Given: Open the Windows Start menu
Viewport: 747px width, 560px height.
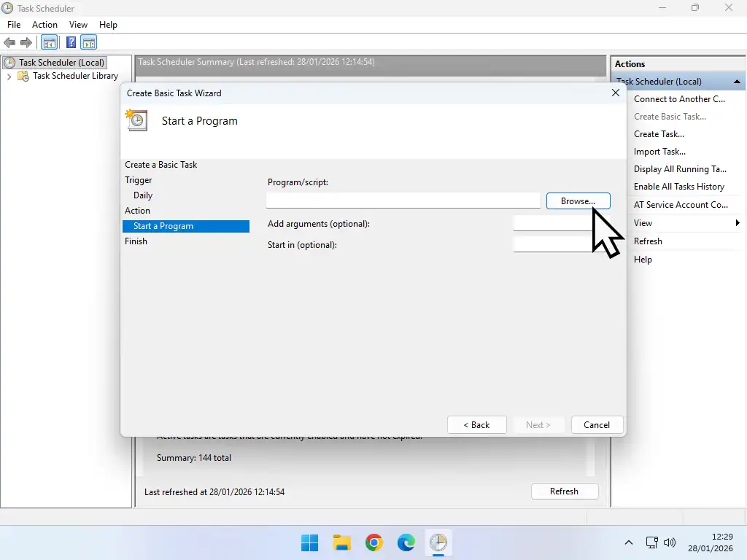Looking at the screenshot, I should (x=309, y=542).
